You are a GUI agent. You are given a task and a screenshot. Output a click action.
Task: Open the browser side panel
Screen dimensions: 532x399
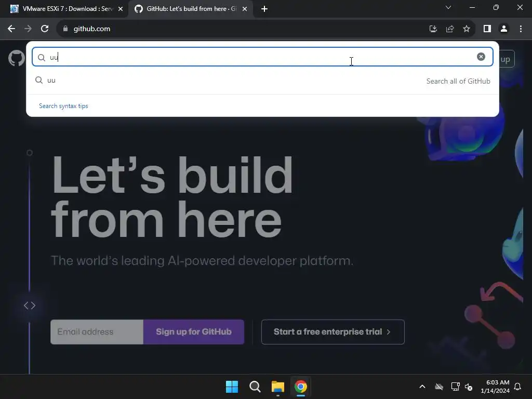click(487, 29)
